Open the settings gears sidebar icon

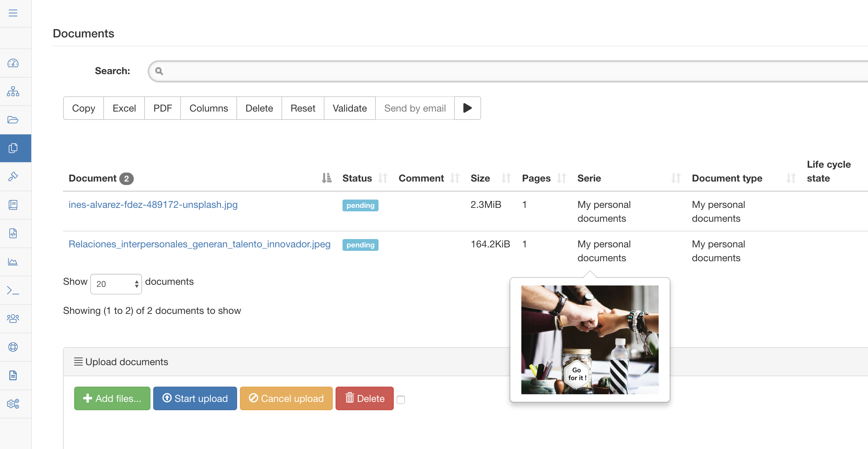[13, 404]
